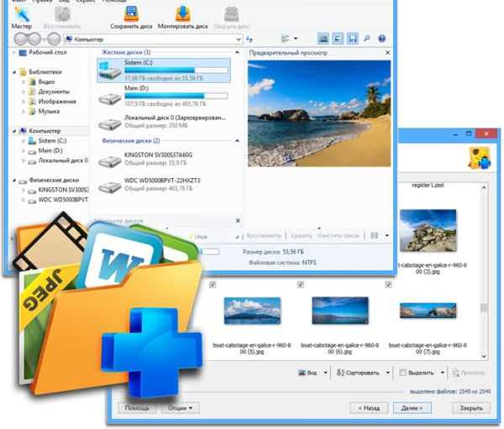Click the beach preview image

click(x=319, y=113)
